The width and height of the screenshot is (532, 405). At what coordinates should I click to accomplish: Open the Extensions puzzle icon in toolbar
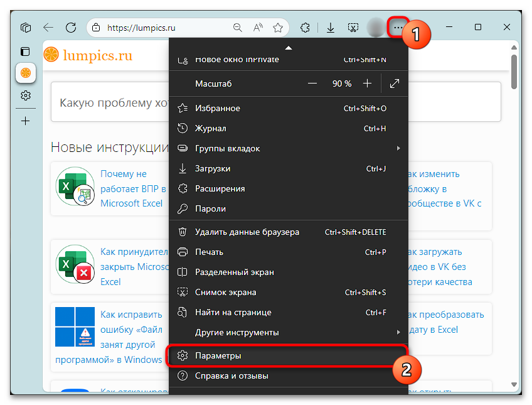point(306,28)
